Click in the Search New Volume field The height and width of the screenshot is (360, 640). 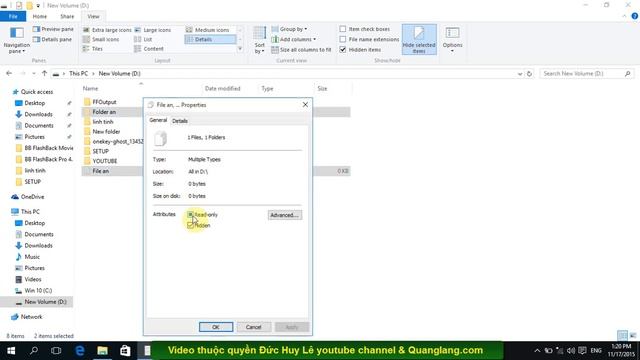point(587,73)
